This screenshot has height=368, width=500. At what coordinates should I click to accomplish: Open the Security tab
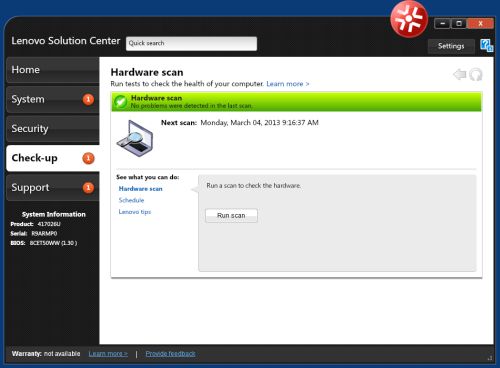click(x=53, y=129)
